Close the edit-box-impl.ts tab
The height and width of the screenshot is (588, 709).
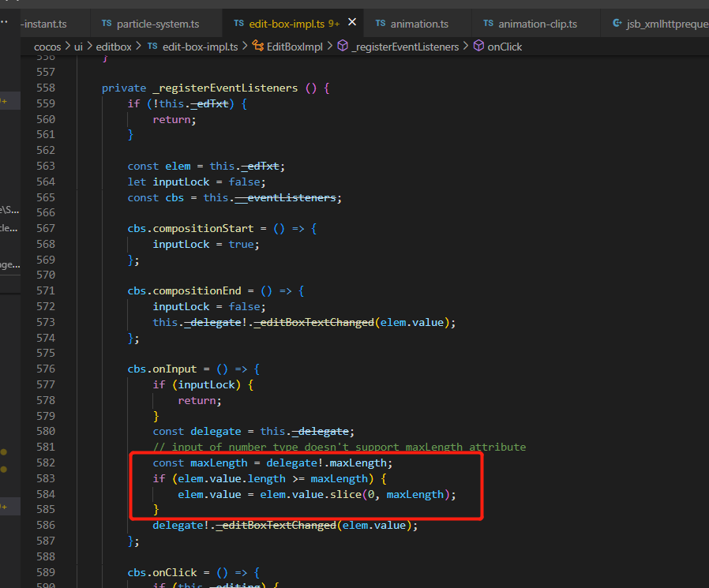tap(352, 21)
